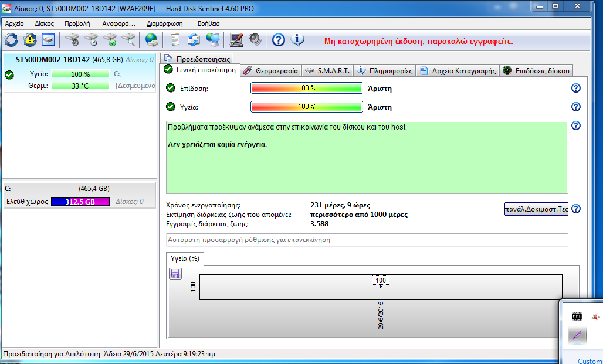The width and height of the screenshot is (603, 364).
Task: Click the disk drive icon in blue frame
Action: pyautogui.click(x=49, y=40)
